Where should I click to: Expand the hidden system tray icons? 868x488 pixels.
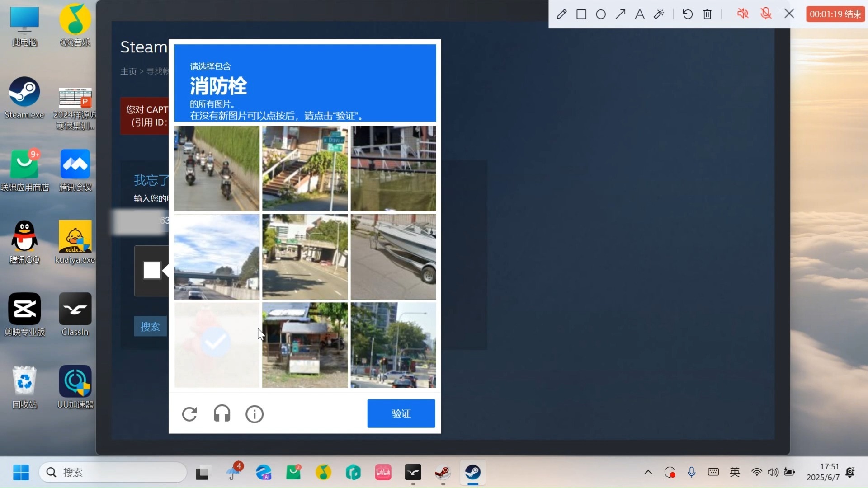click(648, 473)
